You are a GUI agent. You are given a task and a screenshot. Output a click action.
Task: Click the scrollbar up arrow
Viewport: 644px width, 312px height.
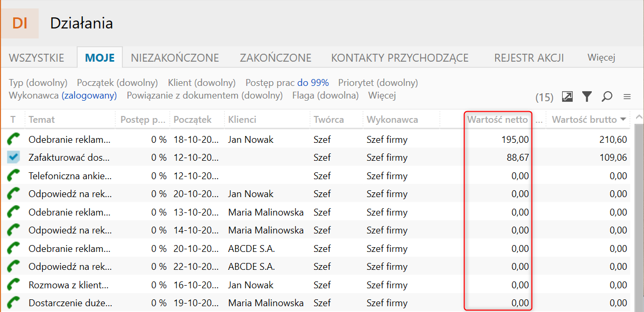click(x=639, y=117)
